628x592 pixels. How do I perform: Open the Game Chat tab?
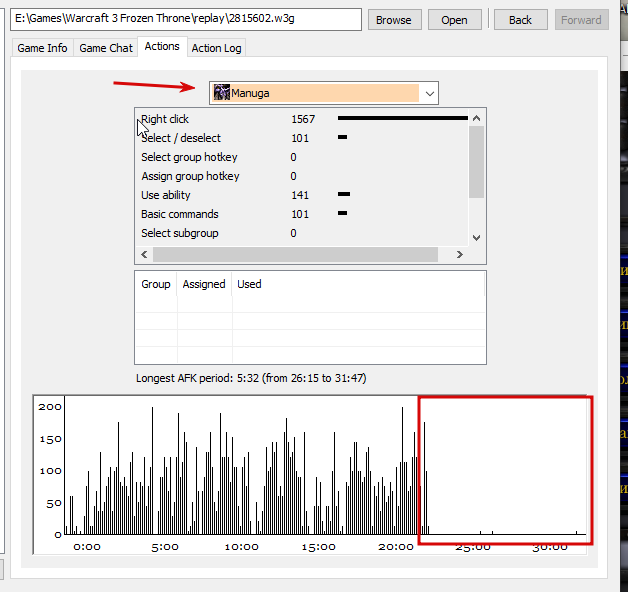106,48
